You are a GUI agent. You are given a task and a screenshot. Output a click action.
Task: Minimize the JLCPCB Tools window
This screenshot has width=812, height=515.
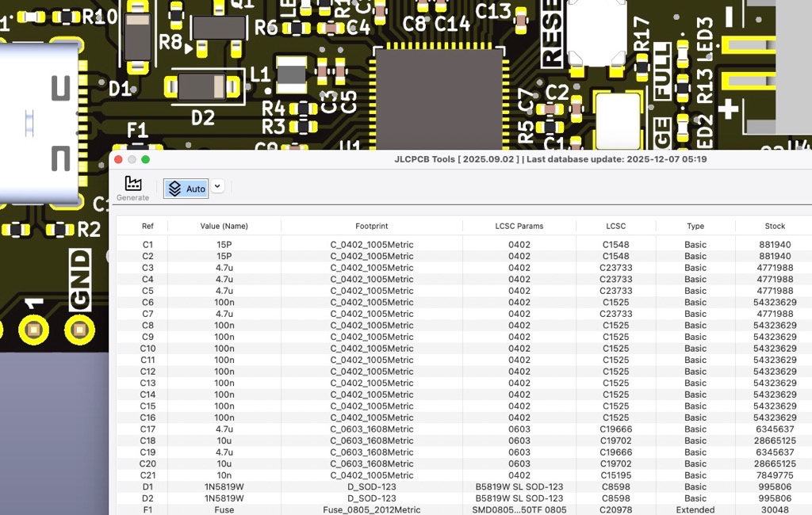pos(132,159)
